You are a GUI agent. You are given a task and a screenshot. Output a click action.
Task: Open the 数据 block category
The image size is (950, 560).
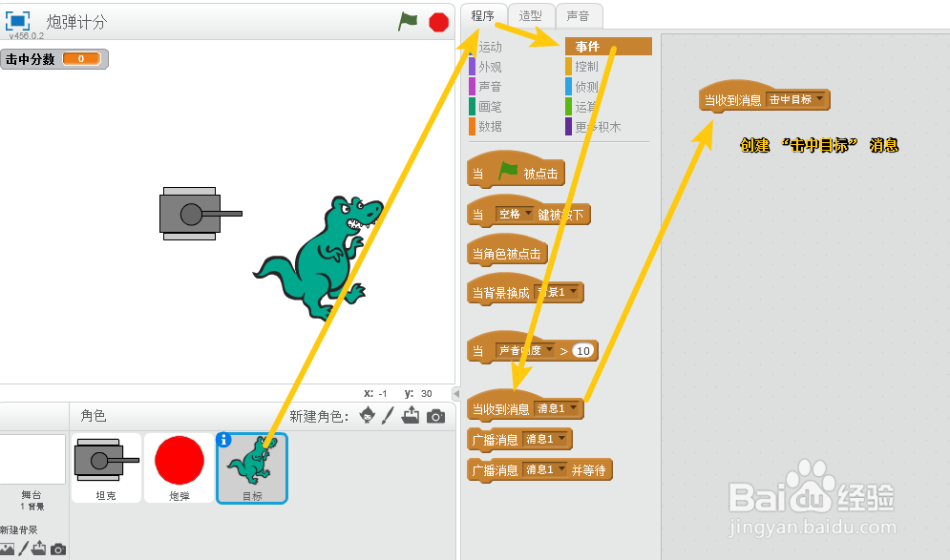point(490,126)
